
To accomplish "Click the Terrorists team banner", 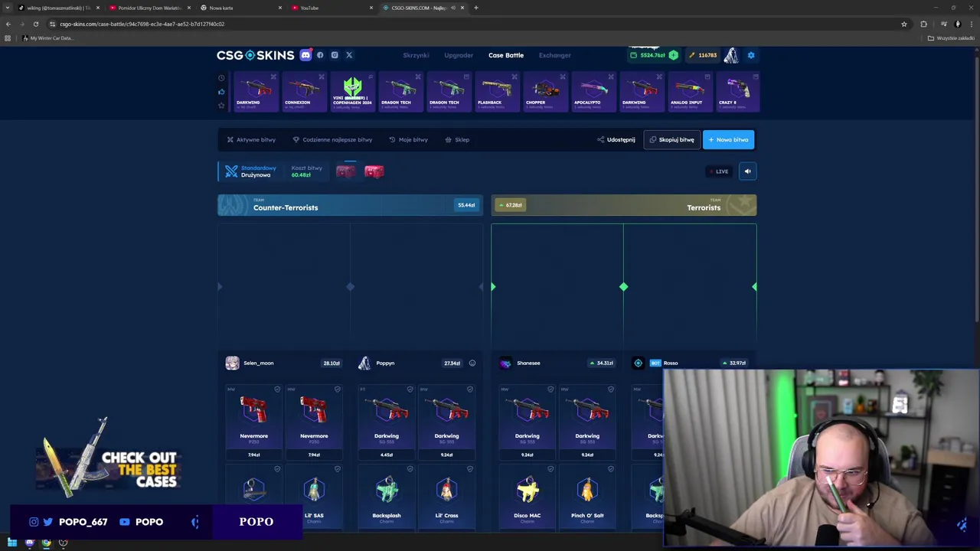I will (624, 205).
